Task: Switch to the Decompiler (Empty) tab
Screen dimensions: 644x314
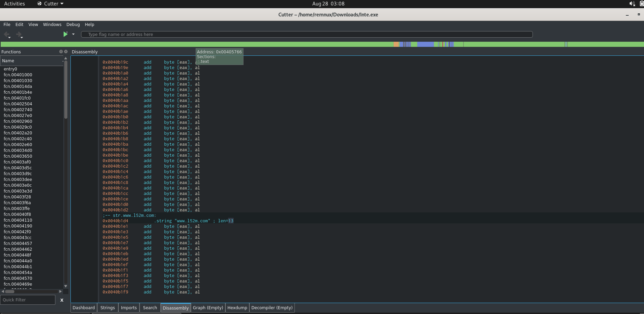Action: (x=272, y=308)
